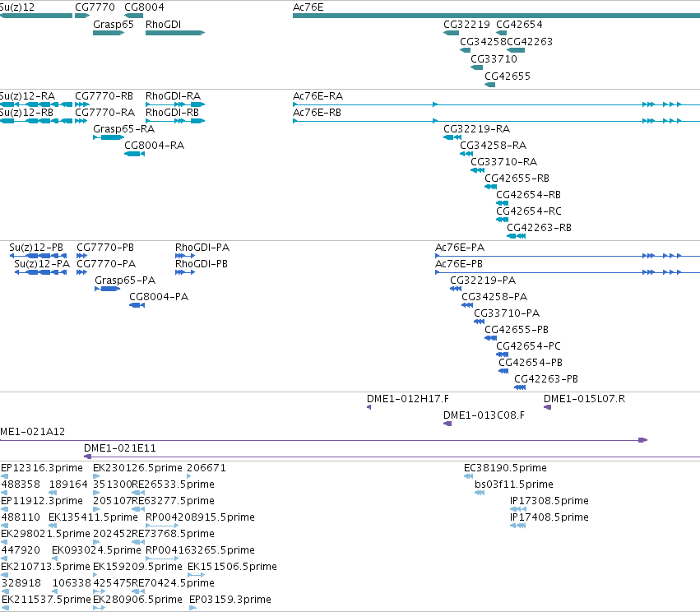
Task: Open protein label Ac76E-PA
Action: [460, 248]
